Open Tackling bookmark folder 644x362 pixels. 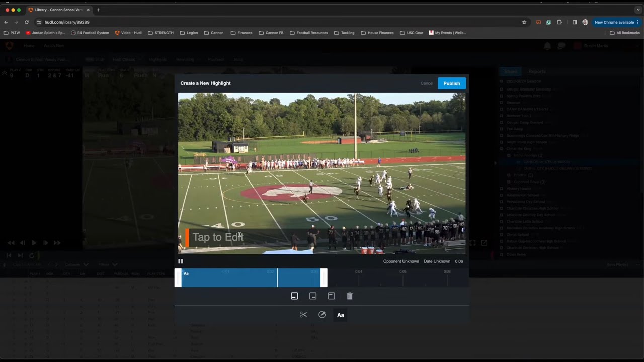click(344, 33)
